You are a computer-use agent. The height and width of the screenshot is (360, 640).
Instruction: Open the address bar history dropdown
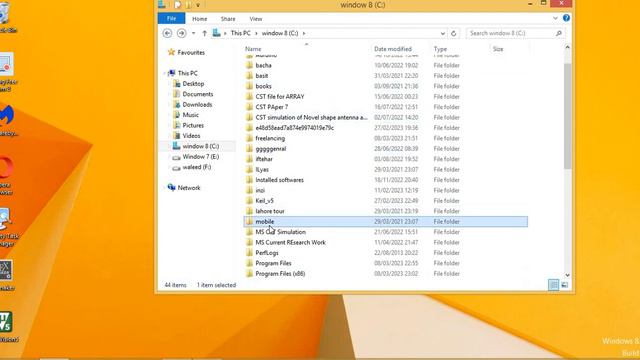442,33
